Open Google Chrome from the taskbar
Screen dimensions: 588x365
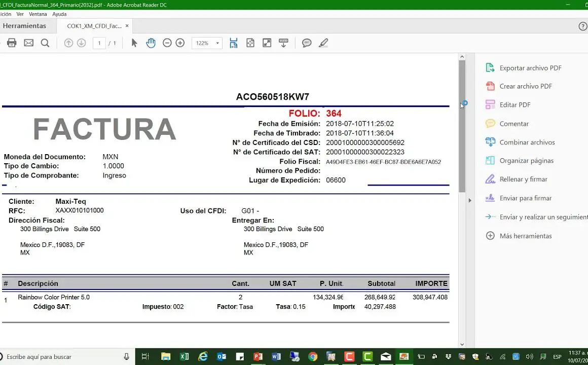(x=313, y=357)
